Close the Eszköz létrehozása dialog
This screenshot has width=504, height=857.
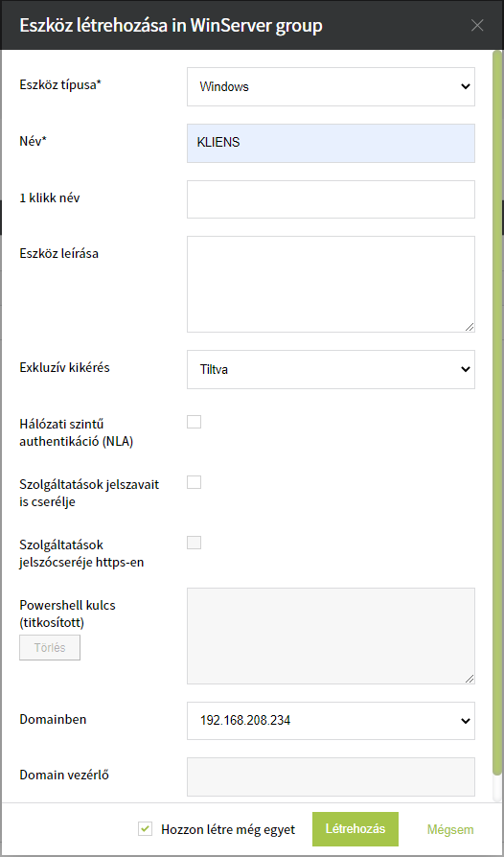[x=477, y=26]
